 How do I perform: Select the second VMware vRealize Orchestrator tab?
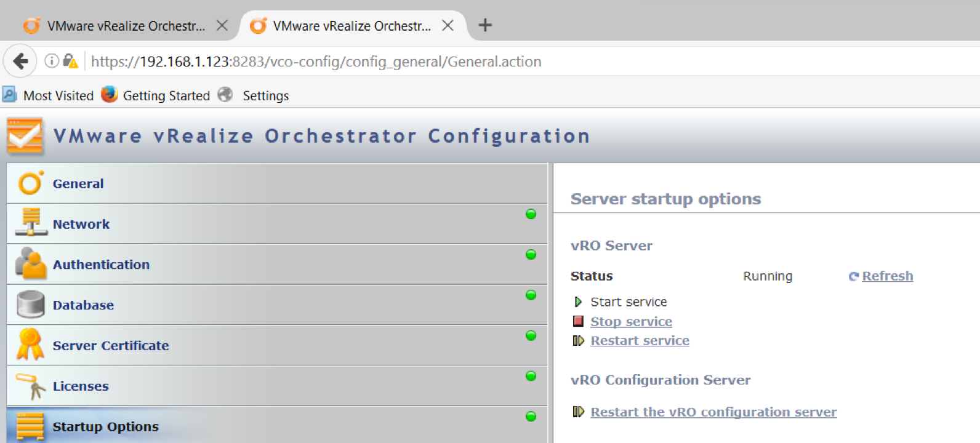352,26
